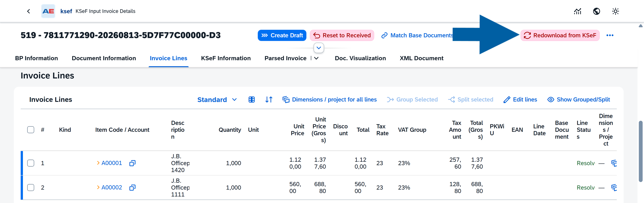
Task: Tick the checkbox for line 1
Action: point(31,163)
